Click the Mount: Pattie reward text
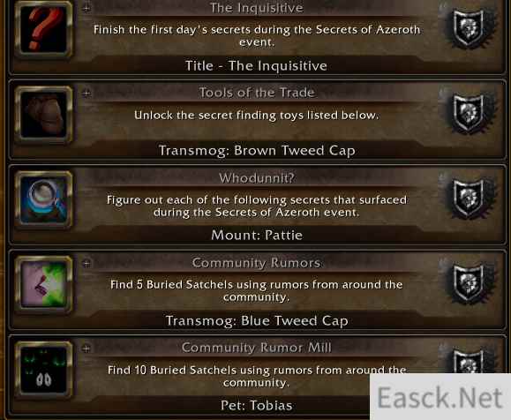The height and width of the screenshot is (420, 511). 257,235
